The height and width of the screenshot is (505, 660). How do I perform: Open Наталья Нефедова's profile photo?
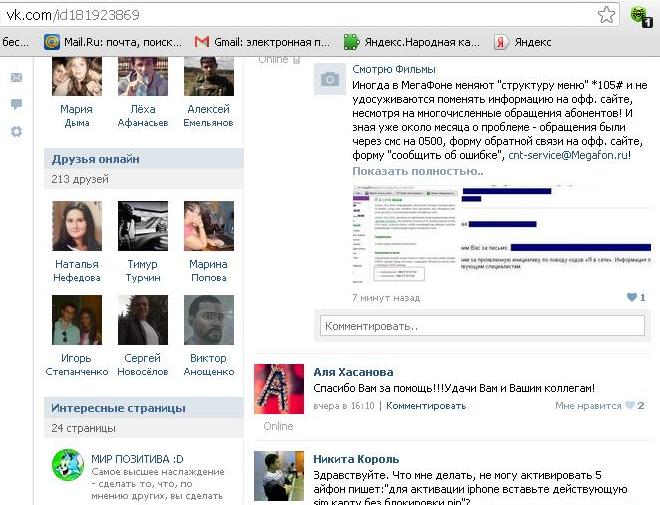click(x=77, y=226)
